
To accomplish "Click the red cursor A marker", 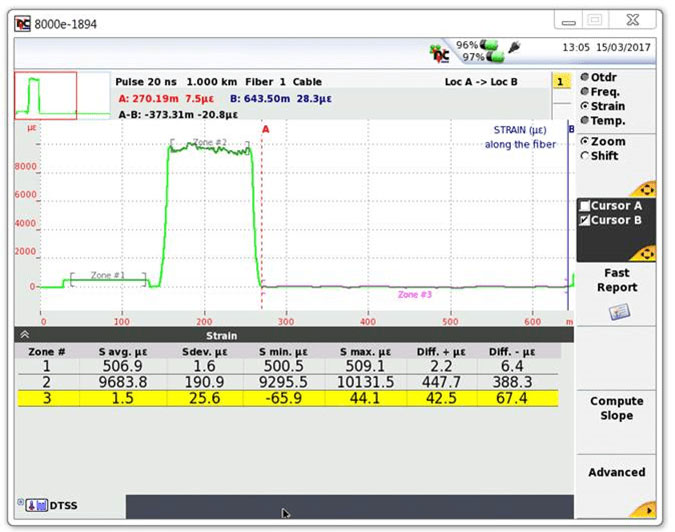I will click(x=265, y=129).
